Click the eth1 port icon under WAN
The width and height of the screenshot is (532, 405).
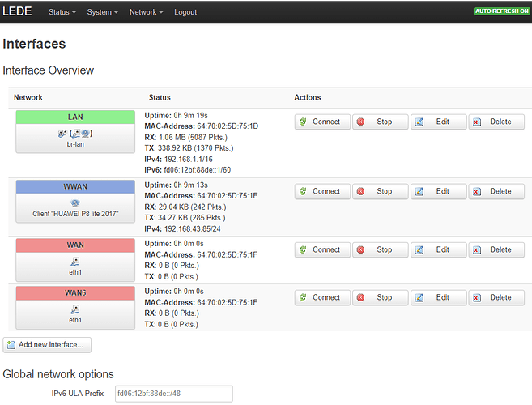point(74,262)
